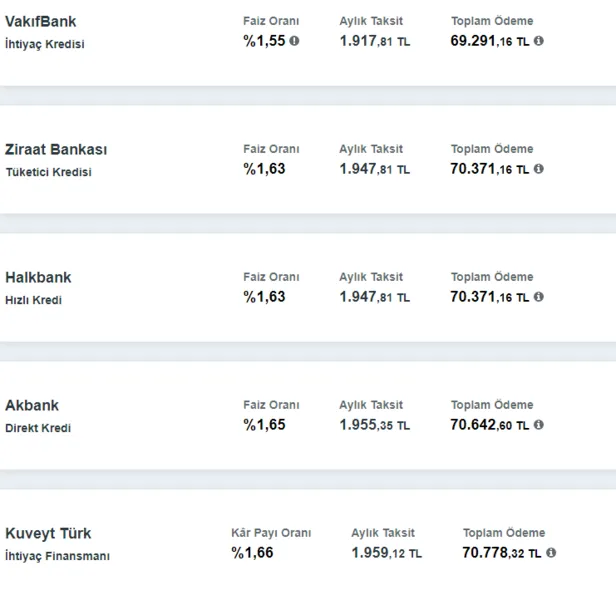Screen dimensions: 616x595
Task: Click VakıfBank's İhtiyaç Kredisi product label
Action: tap(45, 45)
